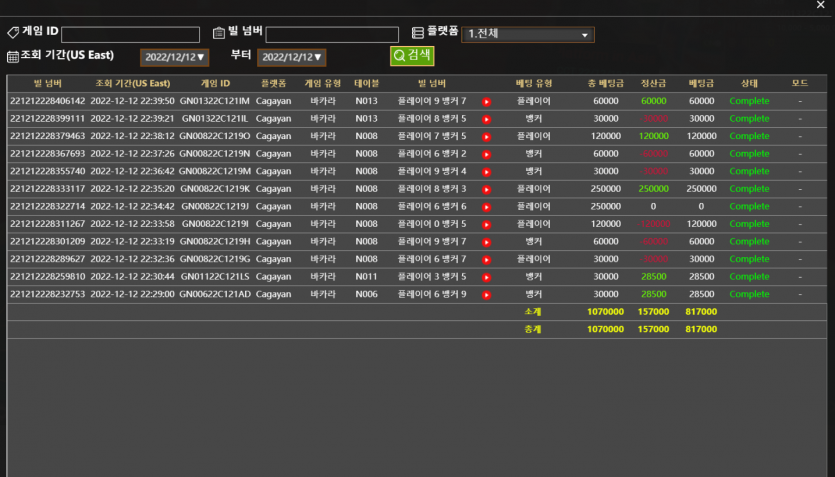Click timestamp 2022-12-12 22:29:00
This screenshot has width=835, height=477.
point(133,294)
